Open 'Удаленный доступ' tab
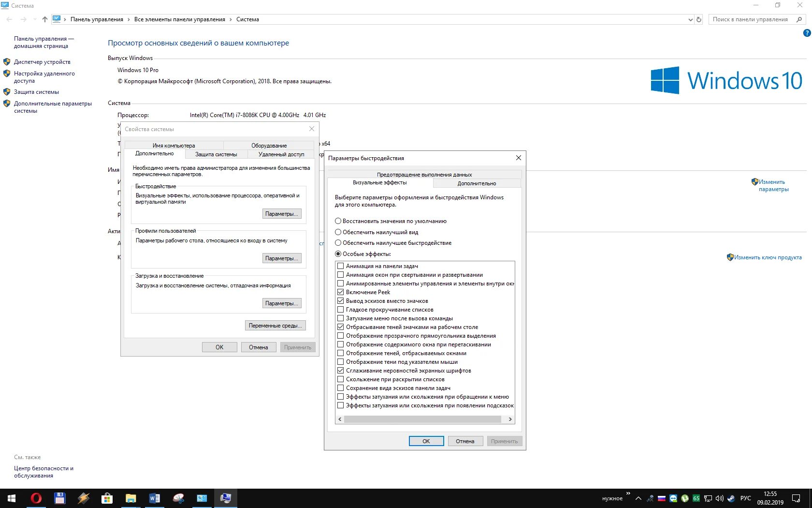 tap(281, 154)
